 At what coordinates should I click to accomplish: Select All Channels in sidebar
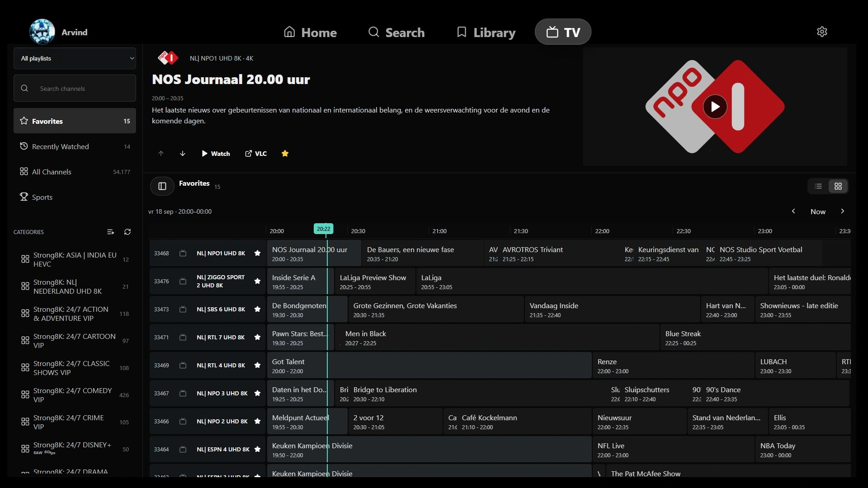coord(75,172)
